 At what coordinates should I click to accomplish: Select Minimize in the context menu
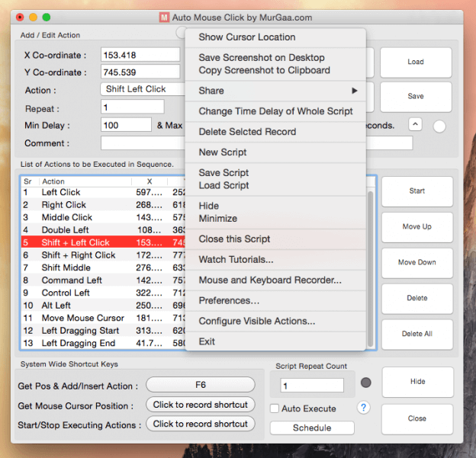(275, 219)
